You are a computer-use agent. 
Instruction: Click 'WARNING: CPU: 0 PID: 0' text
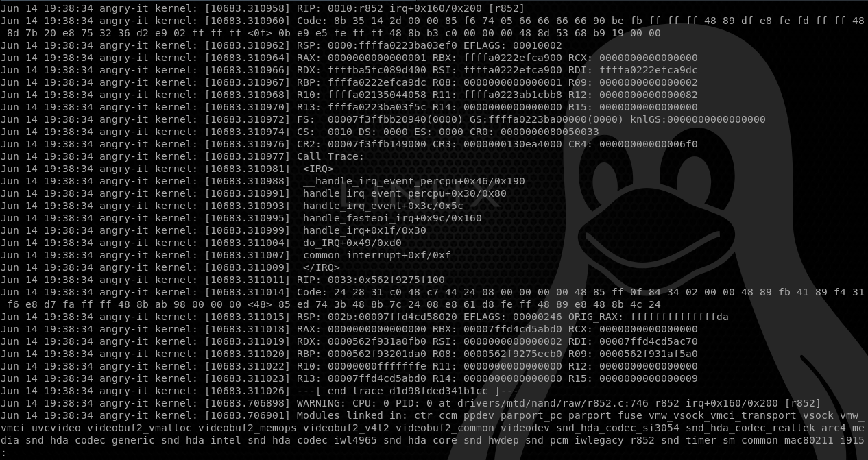click(365, 403)
